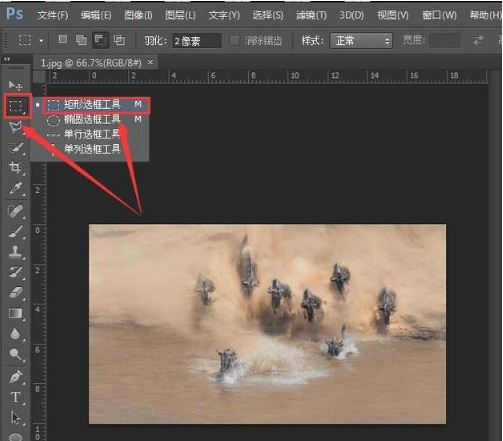Select the Path Selection tool

click(x=15, y=417)
